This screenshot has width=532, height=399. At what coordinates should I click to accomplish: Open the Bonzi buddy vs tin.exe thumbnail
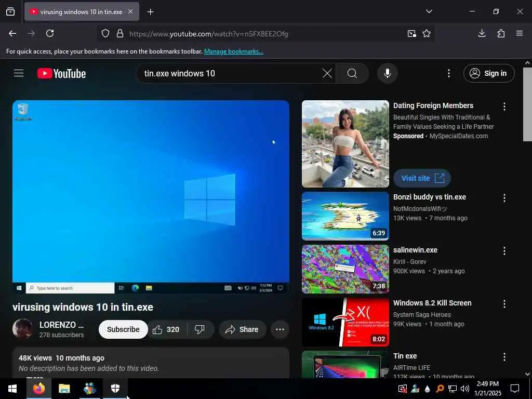click(x=345, y=216)
